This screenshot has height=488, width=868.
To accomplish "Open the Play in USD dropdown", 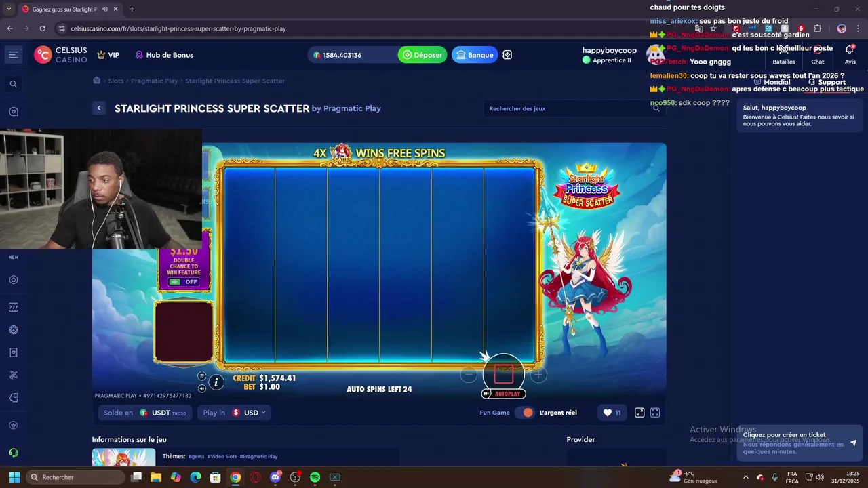I will tap(234, 413).
